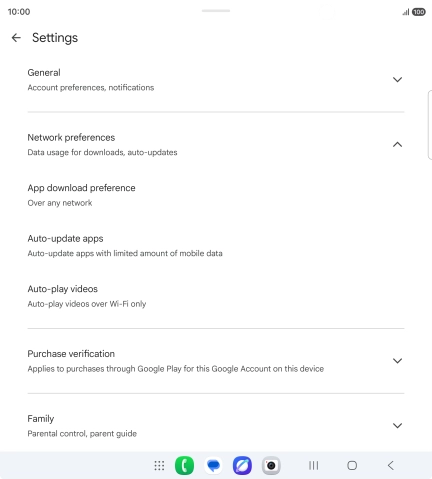432x479 pixels.
Task: Open Auto-update apps setting
Action: pyautogui.click(x=216, y=246)
